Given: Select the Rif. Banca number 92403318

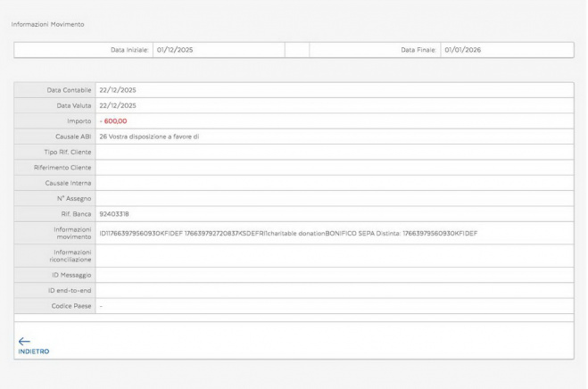Looking at the screenshot, I should [x=114, y=213].
